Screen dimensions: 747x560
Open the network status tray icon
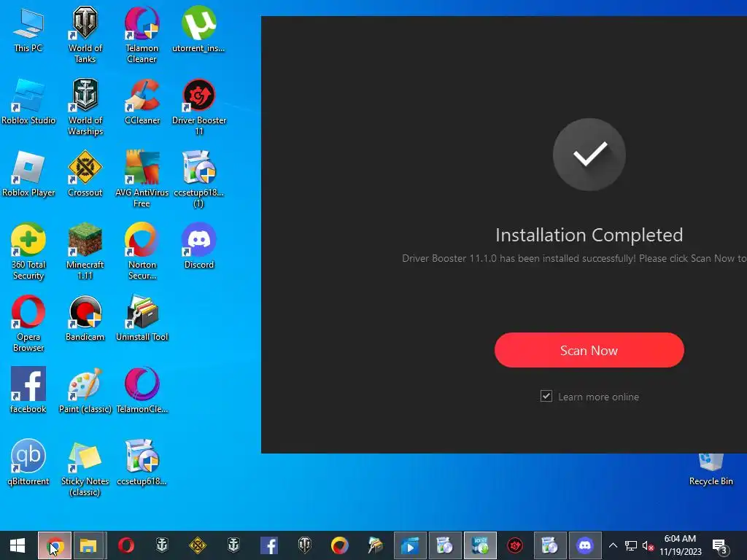click(631, 545)
